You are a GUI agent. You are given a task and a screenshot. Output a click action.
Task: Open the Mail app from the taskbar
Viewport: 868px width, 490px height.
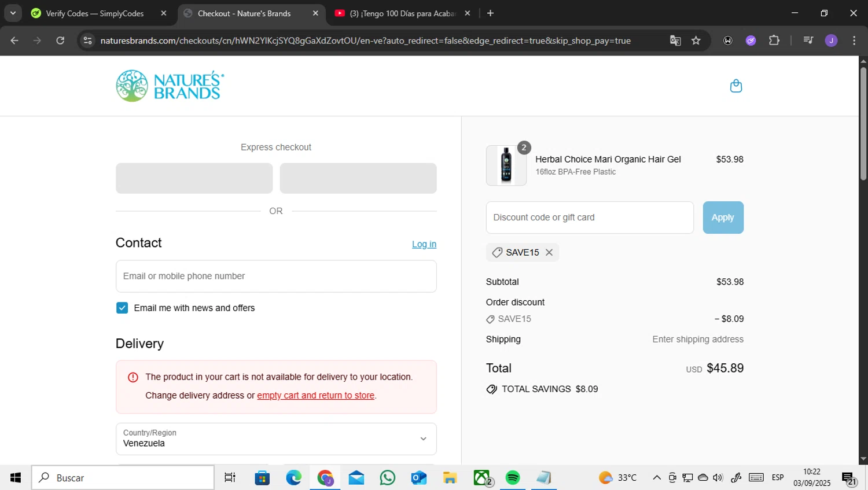(356, 478)
